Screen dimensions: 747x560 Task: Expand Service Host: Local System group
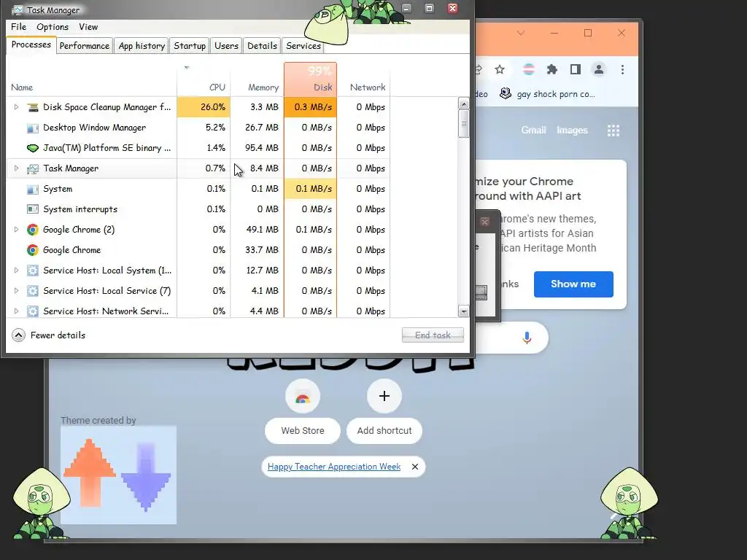(16, 271)
